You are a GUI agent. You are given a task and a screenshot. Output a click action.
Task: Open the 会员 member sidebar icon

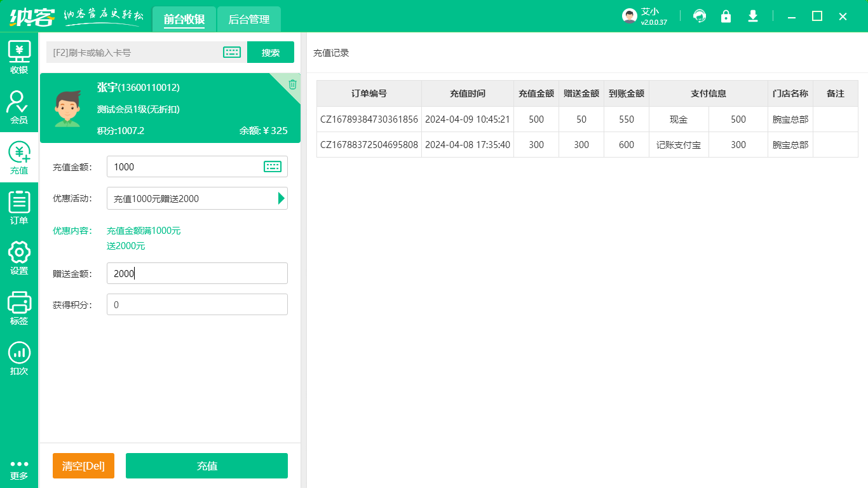[19, 107]
